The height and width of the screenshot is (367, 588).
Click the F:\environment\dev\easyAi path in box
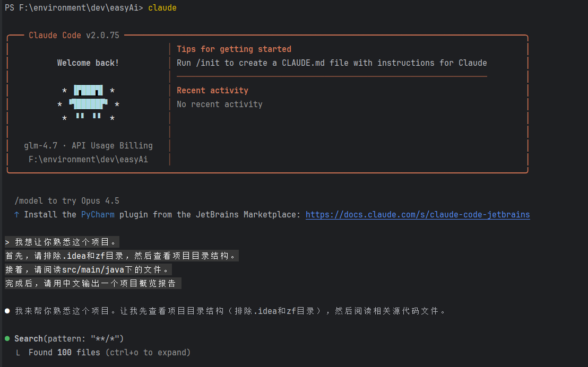[x=88, y=159]
